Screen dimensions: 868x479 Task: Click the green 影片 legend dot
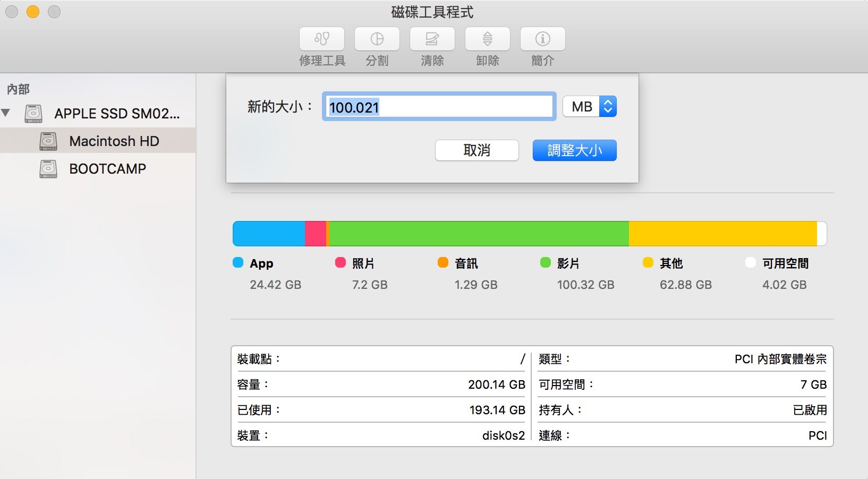tap(544, 263)
